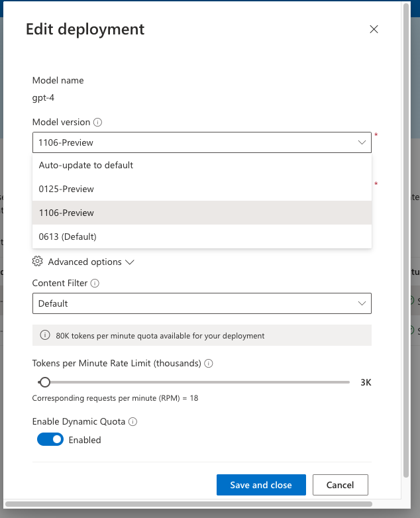Image resolution: width=420 pixels, height=518 pixels.
Task: Click info icon in the 80K quota banner
Action: 45,335
